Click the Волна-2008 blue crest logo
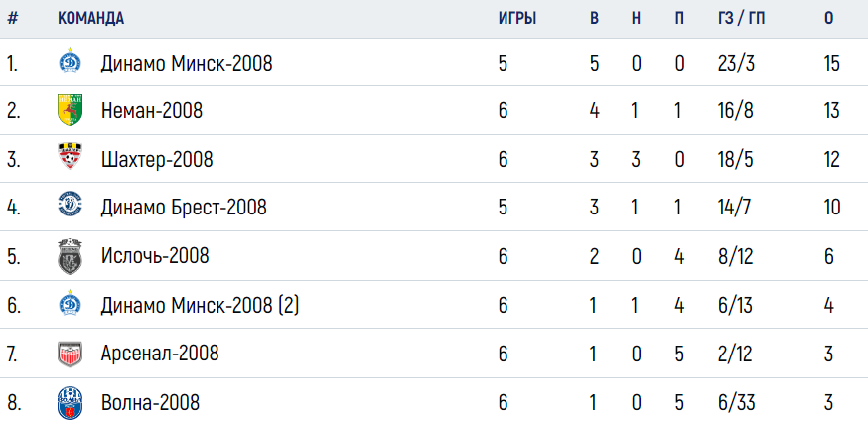 point(70,403)
